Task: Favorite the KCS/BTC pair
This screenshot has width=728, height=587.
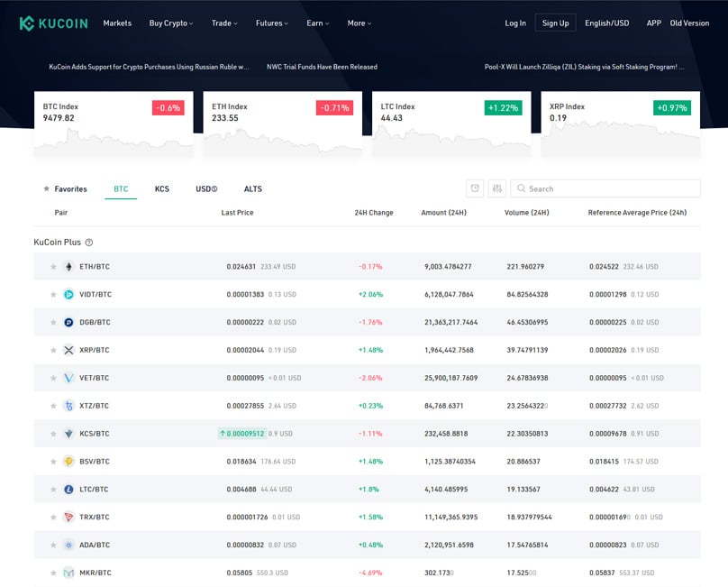Action: (x=53, y=433)
